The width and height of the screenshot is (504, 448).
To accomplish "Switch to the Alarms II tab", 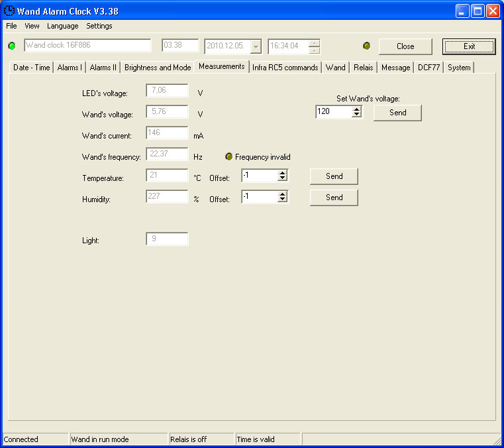I will click(x=103, y=68).
